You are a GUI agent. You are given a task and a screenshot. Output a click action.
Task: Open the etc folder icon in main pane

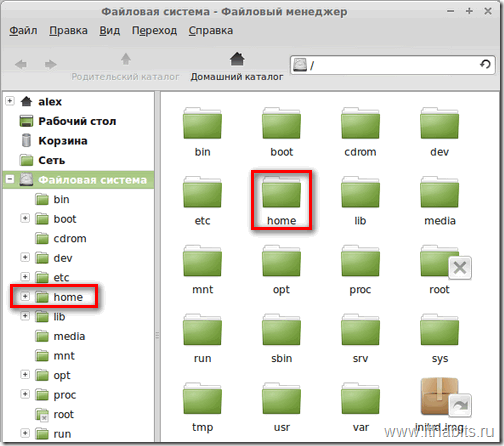coord(202,192)
